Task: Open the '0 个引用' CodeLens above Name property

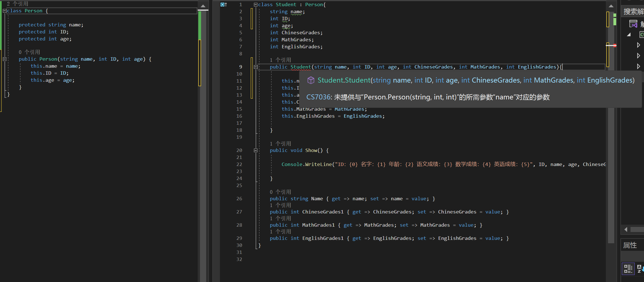Action: point(280,192)
